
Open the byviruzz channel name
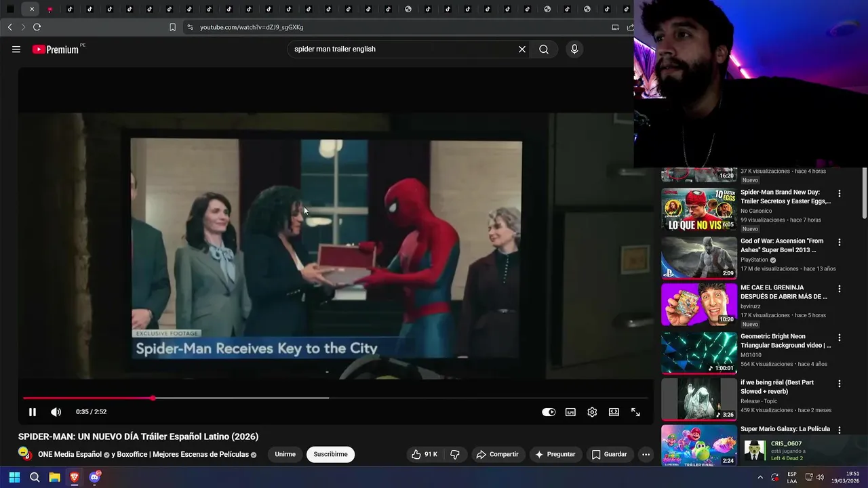pos(751,306)
